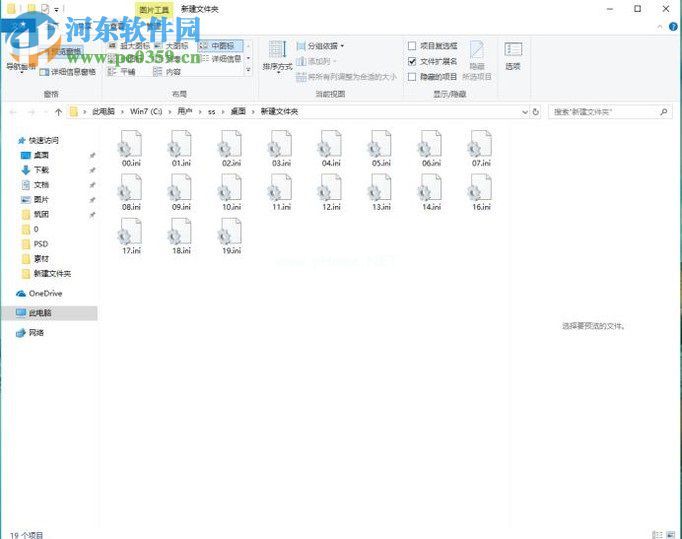Choose 超大图标 extra large icons layout
This screenshot has width=682, height=539.
[x=129, y=45]
